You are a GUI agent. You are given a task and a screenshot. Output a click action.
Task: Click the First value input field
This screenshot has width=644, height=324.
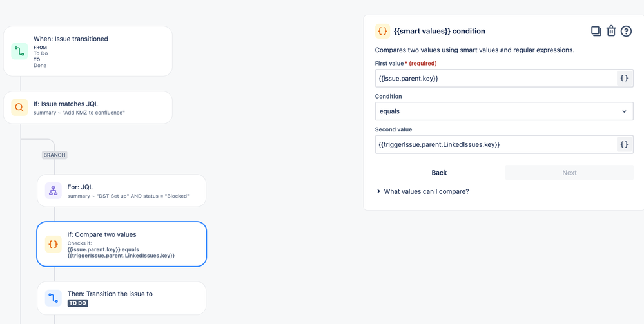pos(495,78)
